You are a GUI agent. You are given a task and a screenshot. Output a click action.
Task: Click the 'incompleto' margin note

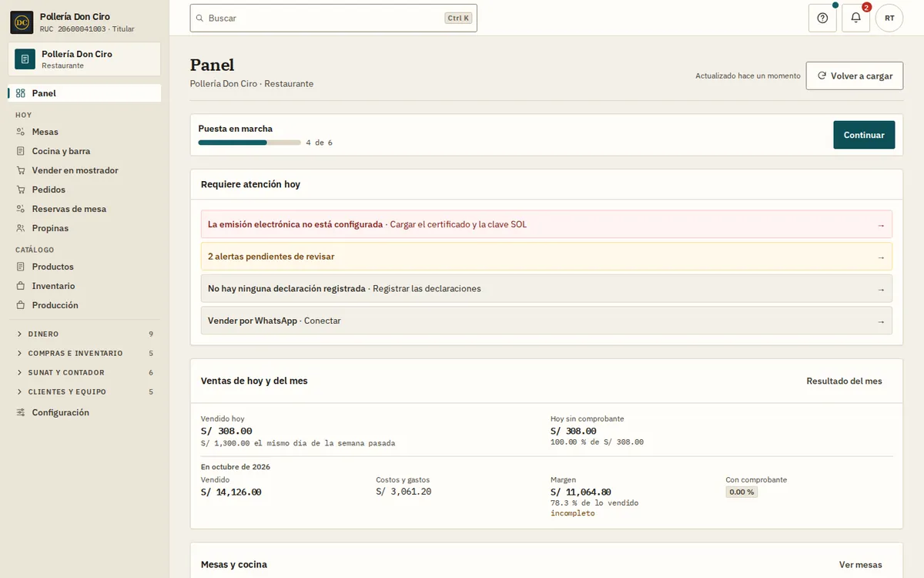tap(573, 513)
